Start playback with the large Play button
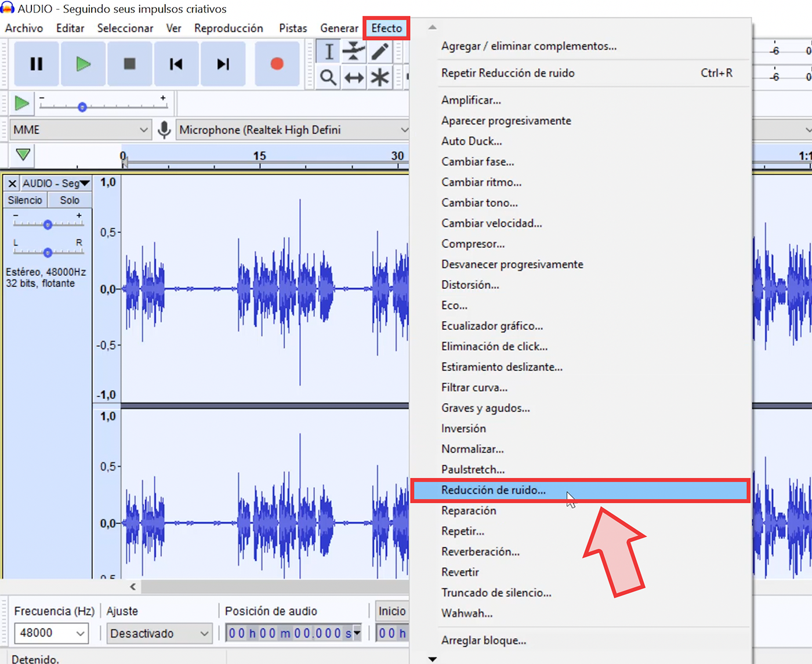The height and width of the screenshot is (664, 812). (x=83, y=64)
